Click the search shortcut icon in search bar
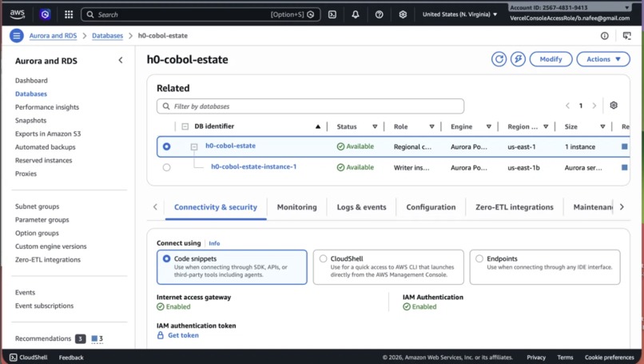This screenshot has height=364, width=644. (x=311, y=14)
